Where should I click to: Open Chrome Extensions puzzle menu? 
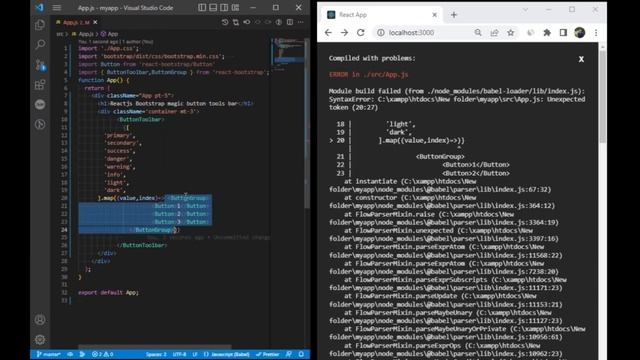(x=547, y=33)
